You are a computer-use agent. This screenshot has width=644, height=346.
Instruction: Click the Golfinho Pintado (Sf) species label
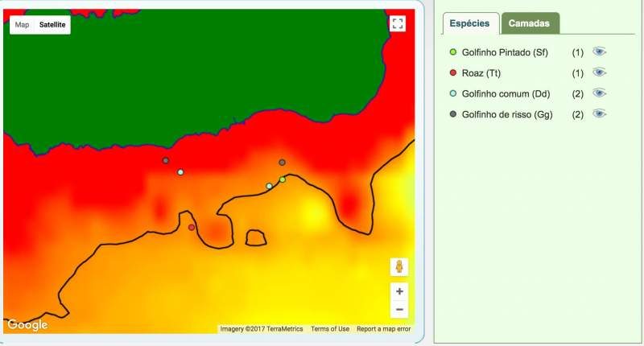click(505, 52)
